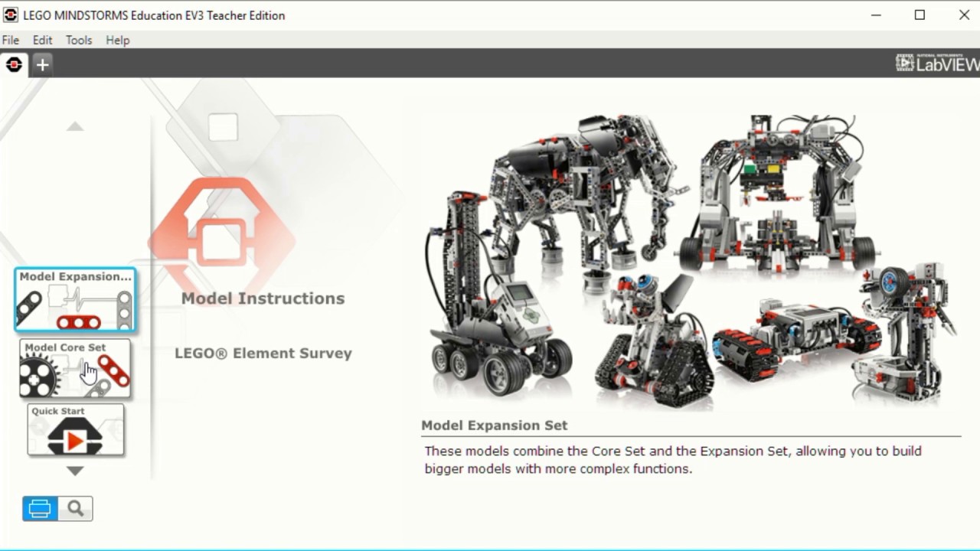Open LEGO Element Survey link

pyautogui.click(x=263, y=354)
